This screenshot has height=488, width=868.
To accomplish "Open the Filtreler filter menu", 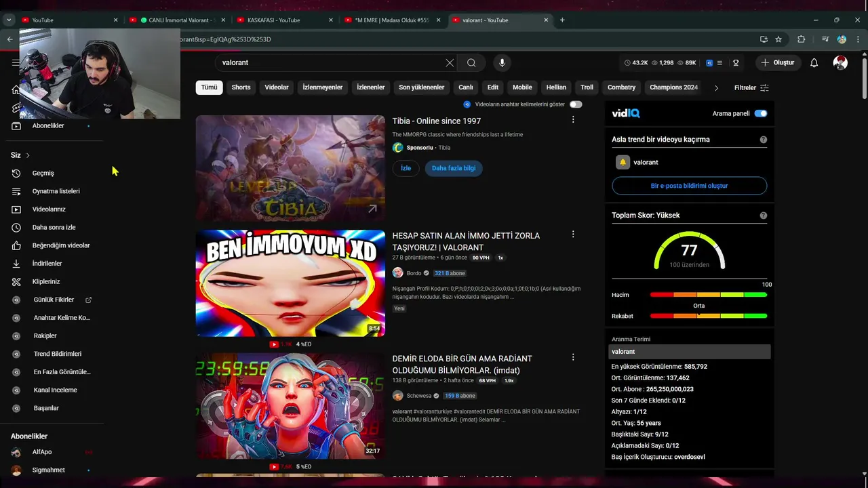I will pos(751,87).
